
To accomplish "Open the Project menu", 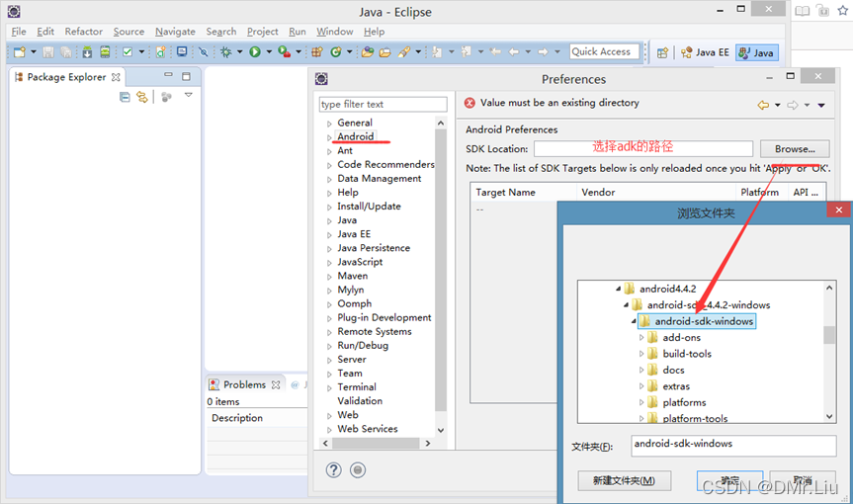I will point(262,32).
